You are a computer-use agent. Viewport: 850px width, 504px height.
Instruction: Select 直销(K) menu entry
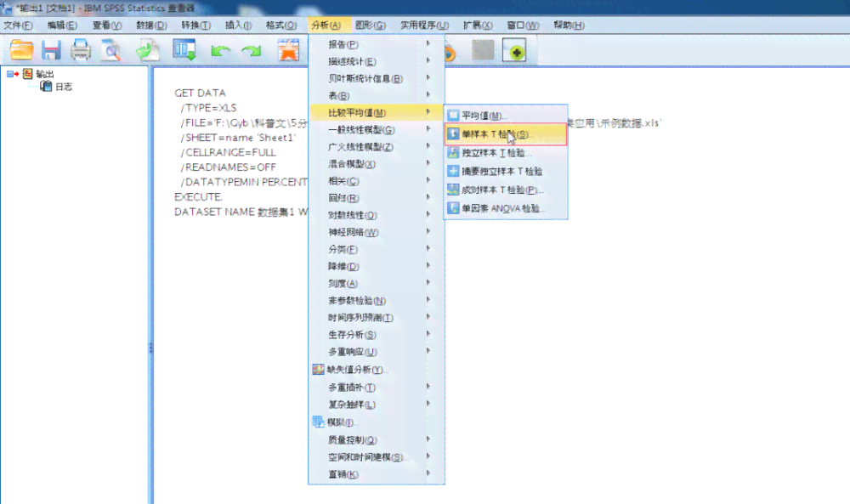[x=377, y=474]
